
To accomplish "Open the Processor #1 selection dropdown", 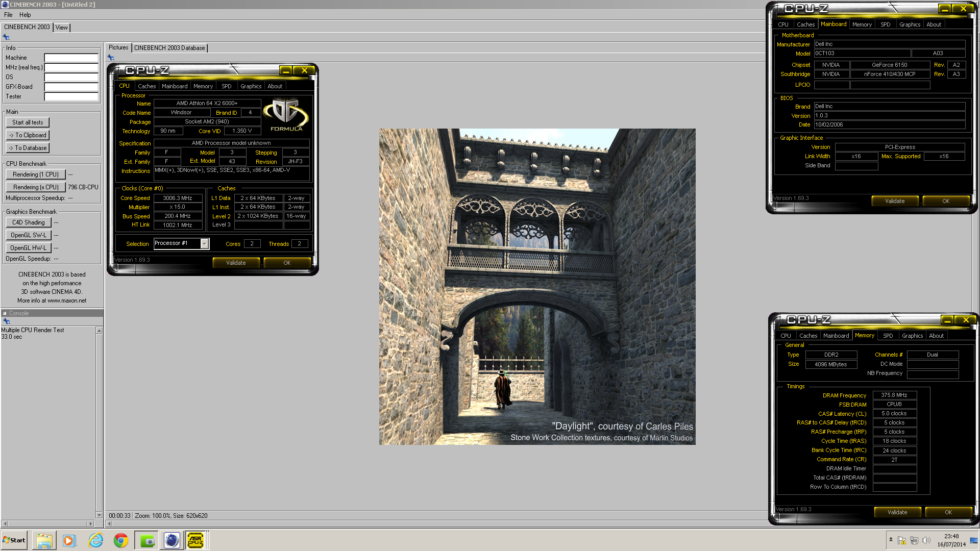I will tap(204, 244).
